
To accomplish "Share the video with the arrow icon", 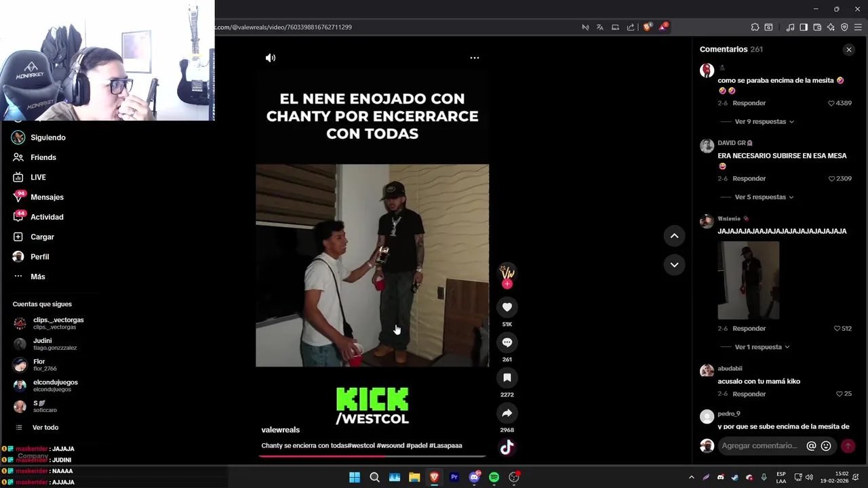I will click(507, 413).
